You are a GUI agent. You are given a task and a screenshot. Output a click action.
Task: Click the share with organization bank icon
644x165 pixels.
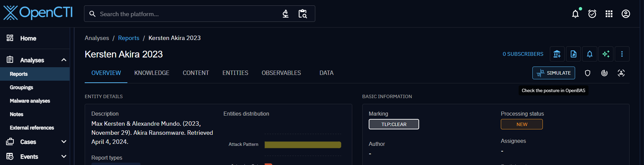[x=557, y=54]
